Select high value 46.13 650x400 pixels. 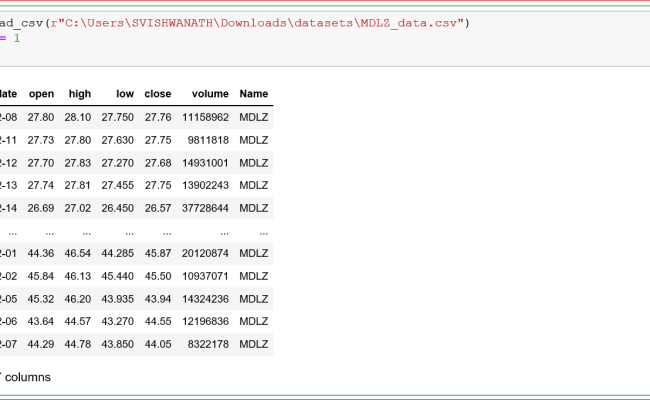(x=78, y=276)
